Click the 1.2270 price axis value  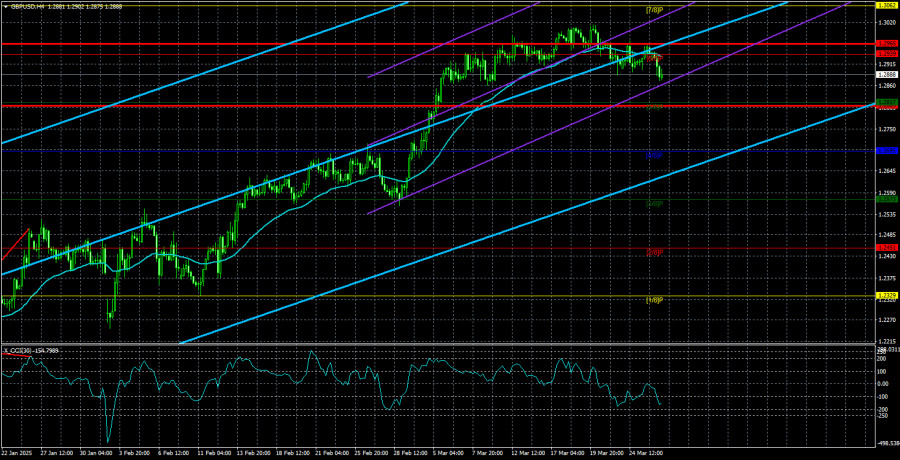pyautogui.click(x=885, y=320)
